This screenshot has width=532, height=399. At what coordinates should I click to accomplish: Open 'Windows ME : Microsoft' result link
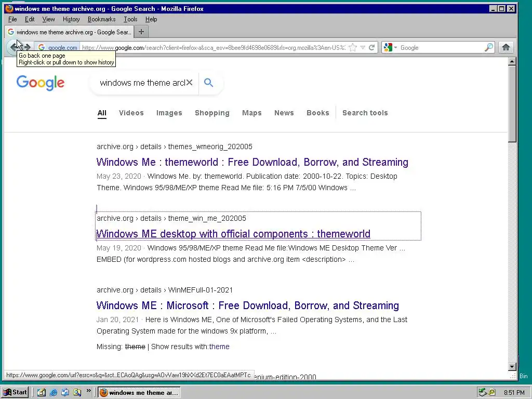[x=248, y=305]
